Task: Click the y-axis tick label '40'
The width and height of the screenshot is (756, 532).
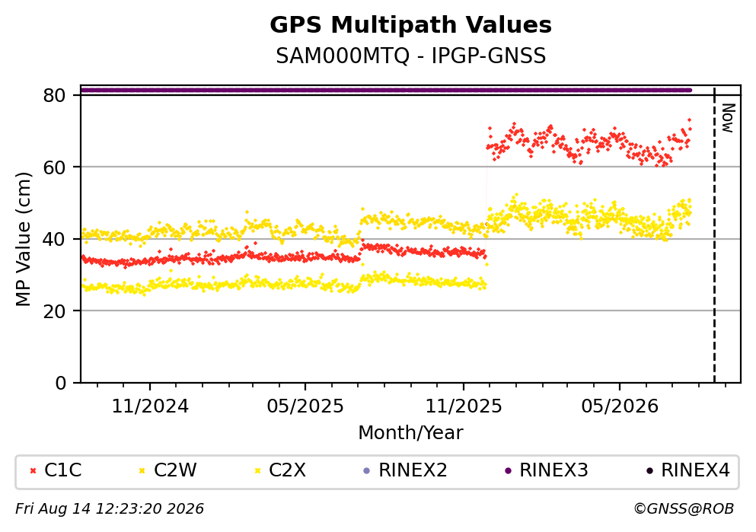Action: 54,240
